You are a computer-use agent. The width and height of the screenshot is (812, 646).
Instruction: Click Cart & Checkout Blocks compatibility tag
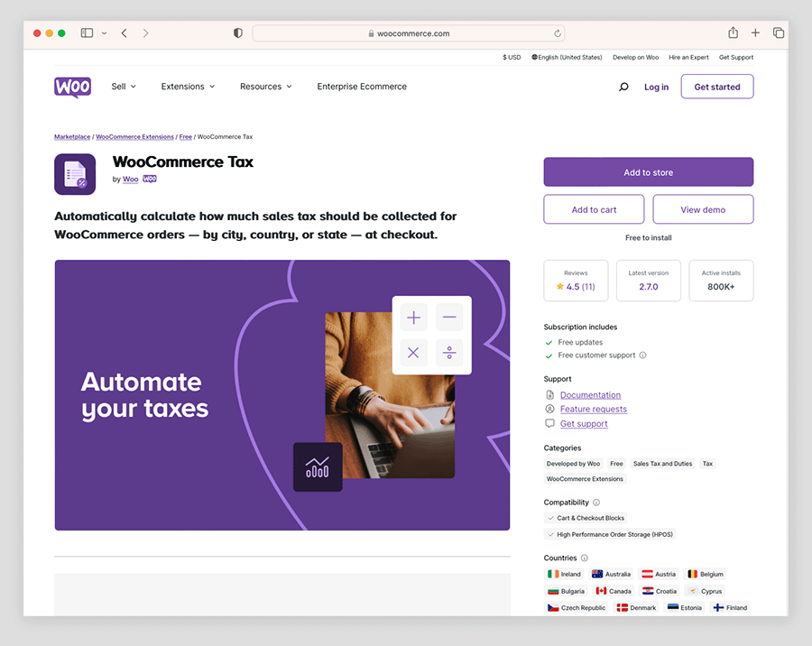coord(586,518)
